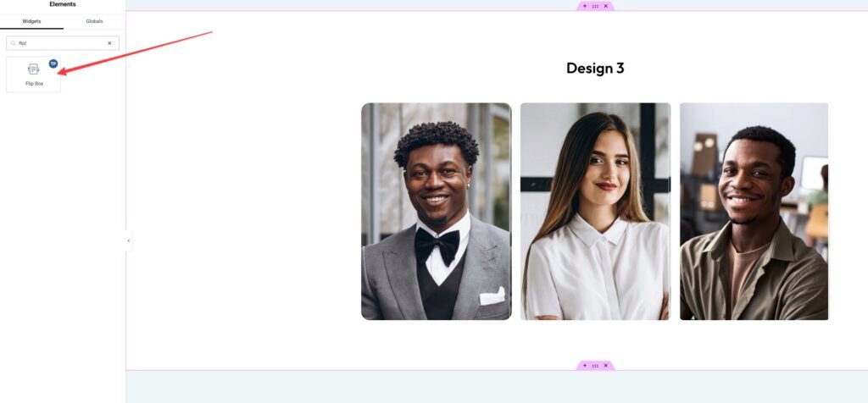
Task: Select the Design 3 heading
Action: pyautogui.click(x=595, y=69)
